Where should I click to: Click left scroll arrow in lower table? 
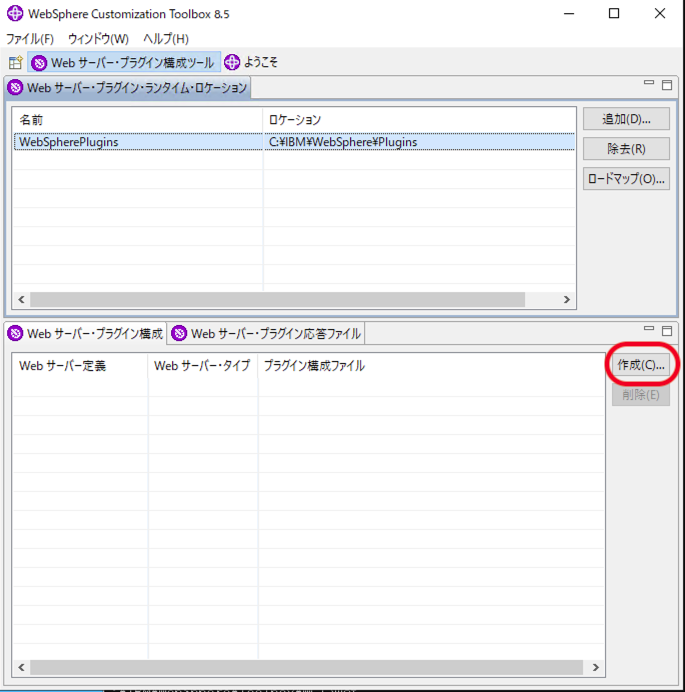tap(21, 667)
